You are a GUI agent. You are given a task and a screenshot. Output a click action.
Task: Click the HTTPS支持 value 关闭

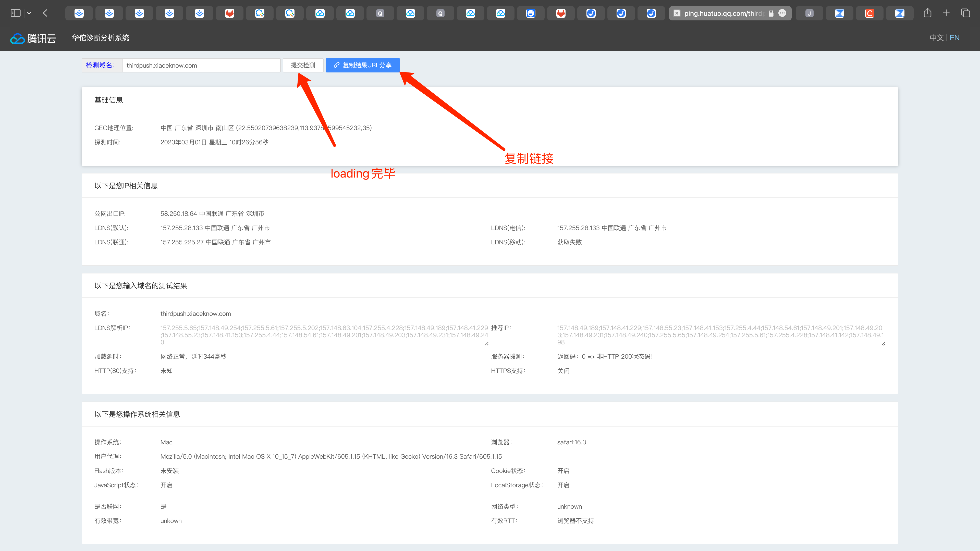(x=563, y=371)
